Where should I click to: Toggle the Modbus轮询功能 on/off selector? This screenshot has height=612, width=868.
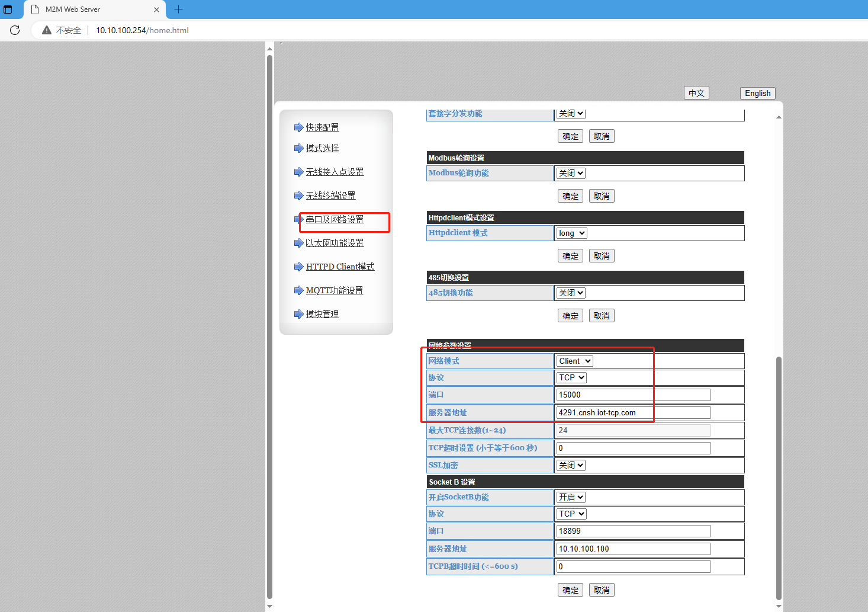(x=571, y=173)
